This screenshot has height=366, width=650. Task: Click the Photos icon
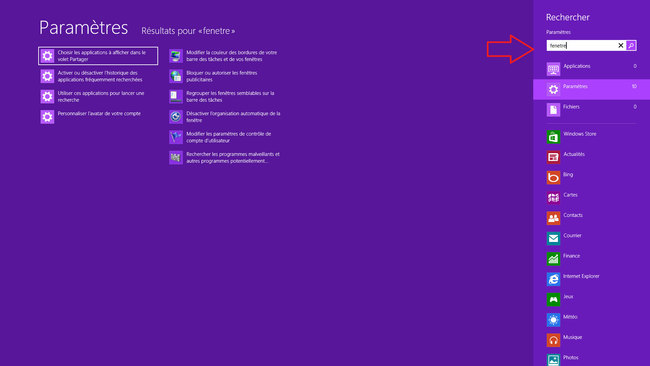click(x=553, y=360)
